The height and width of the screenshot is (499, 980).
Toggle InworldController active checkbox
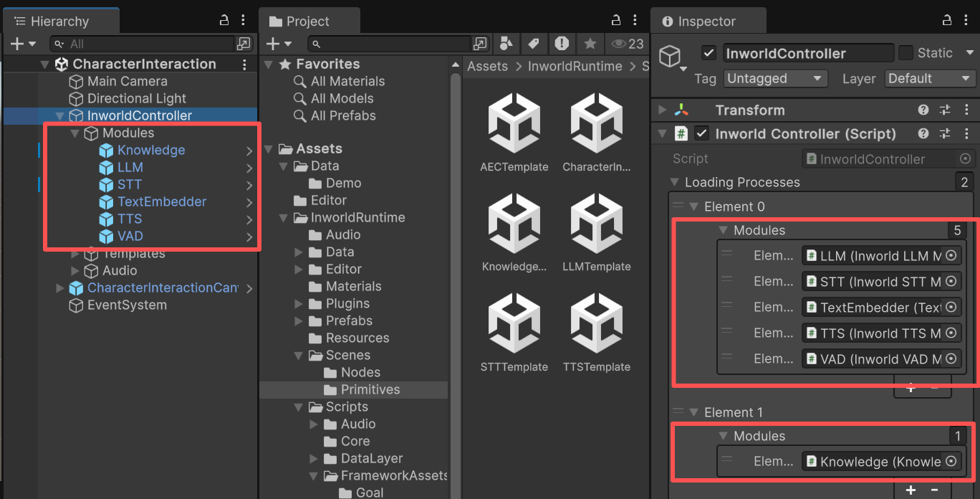pos(708,53)
